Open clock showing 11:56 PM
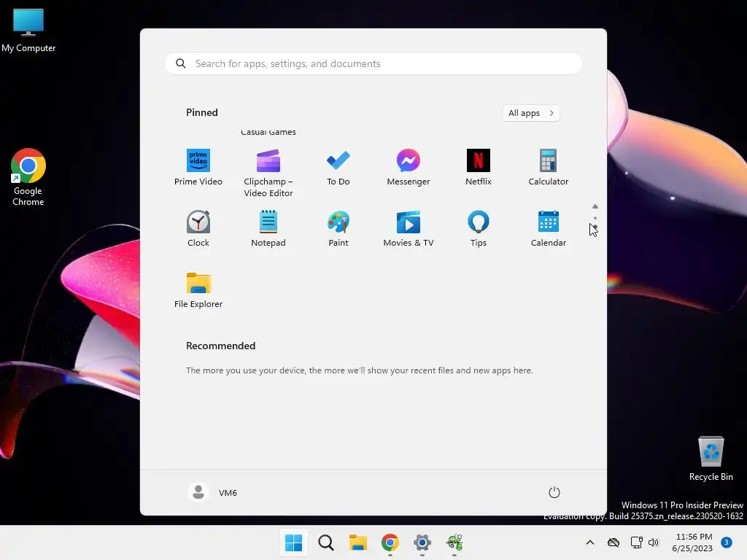The height and width of the screenshot is (560, 747). click(x=693, y=542)
